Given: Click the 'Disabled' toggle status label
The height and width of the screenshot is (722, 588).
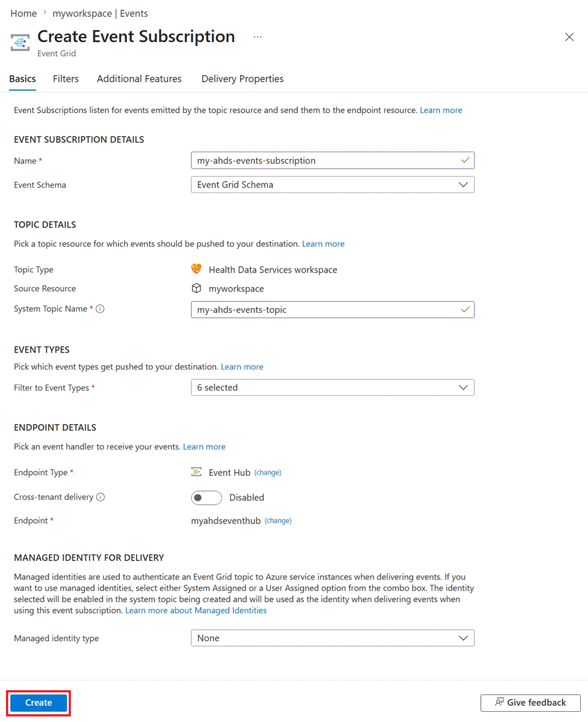Looking at the screenshot, I should (247, 498).
